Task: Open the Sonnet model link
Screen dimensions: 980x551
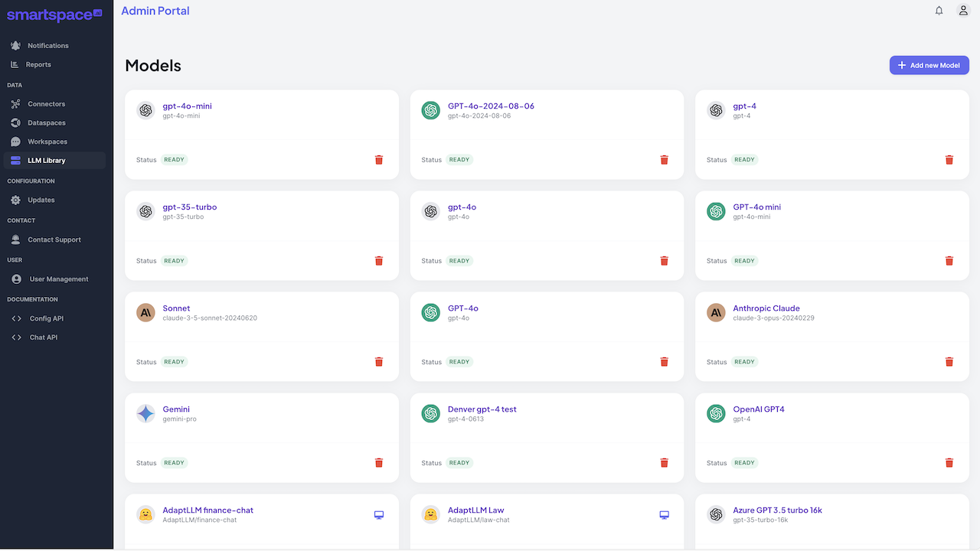Action: [176, 308]
